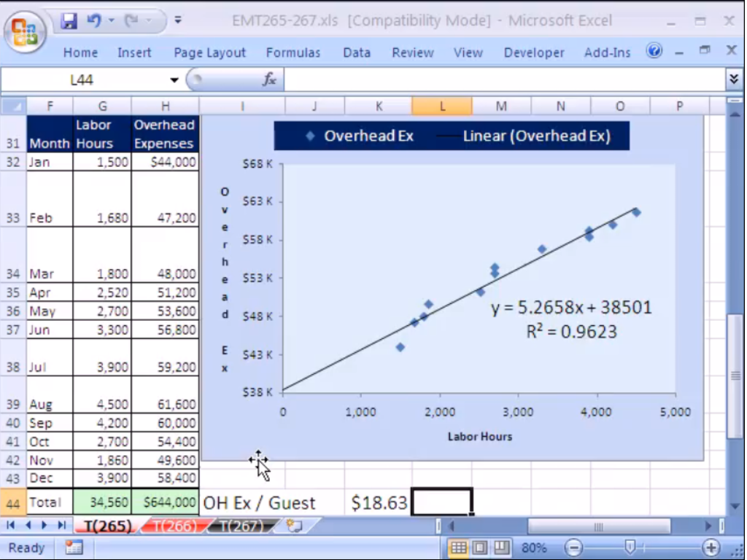Switch to Page Break Preview icon
Screen dimensions: 747x560
tap(501, 548)
